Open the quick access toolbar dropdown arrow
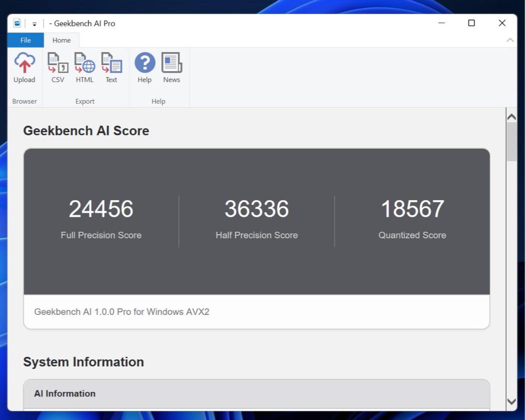 point(34,23)
